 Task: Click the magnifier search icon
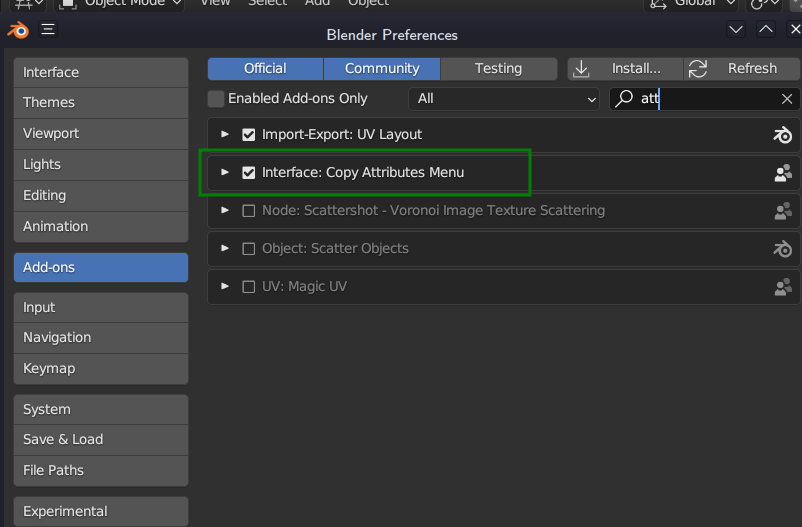pos(623,98)
